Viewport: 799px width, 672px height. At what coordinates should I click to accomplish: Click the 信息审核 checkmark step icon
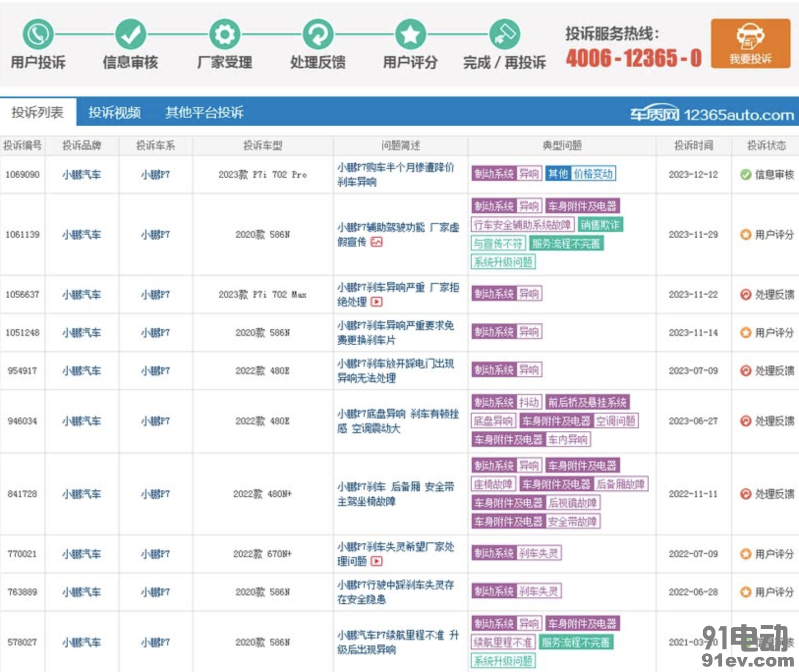click(131, 34)
